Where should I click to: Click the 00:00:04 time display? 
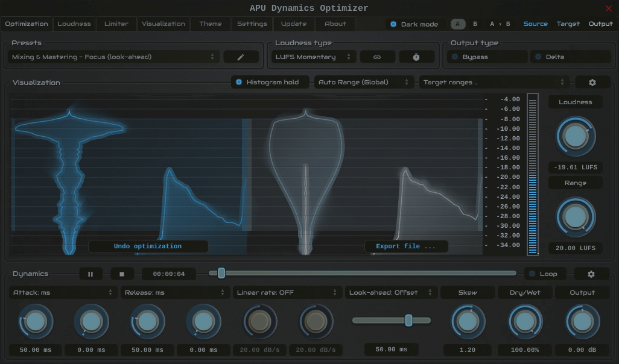click(168, 274)
